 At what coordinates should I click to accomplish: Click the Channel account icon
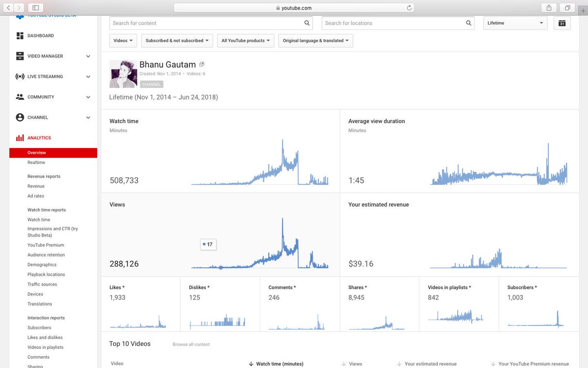coord(20,118)
